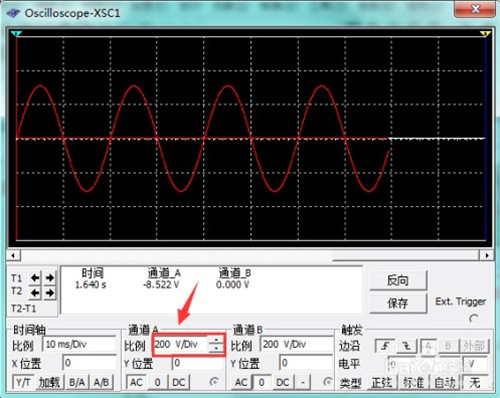This screenshot has width=500, height=398.
Task: Increase Channel A scale with up spinner
Action: click(216, 340)
